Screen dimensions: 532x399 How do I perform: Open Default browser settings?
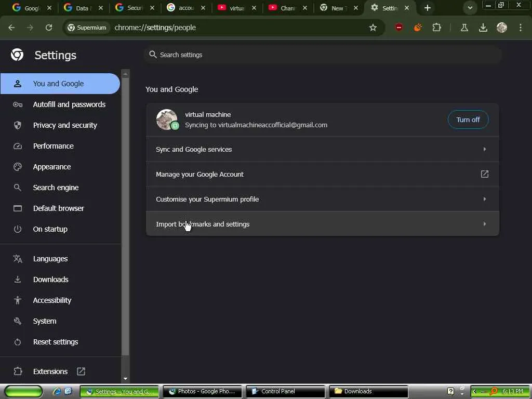(x=60, y=208)
